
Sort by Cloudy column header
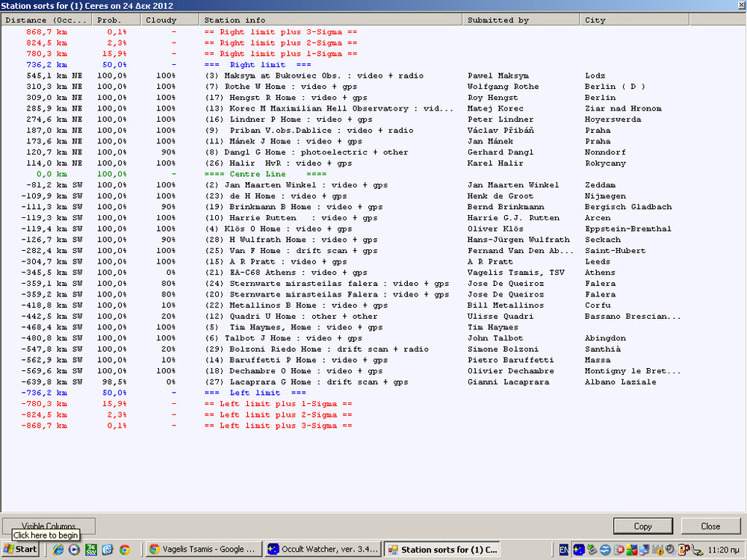168,20
